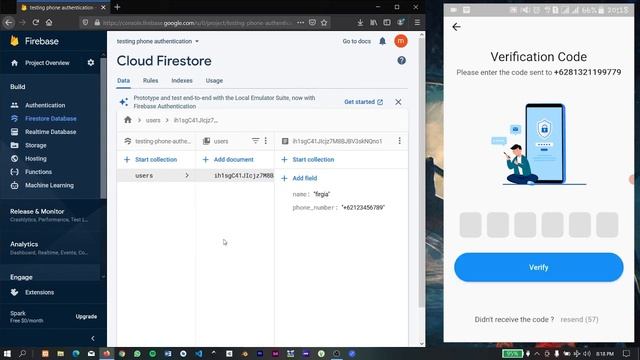Screen dimensions: 640x360
Task: Go to Firestore root home breadcrumb
Action: [x=128, y=120]
